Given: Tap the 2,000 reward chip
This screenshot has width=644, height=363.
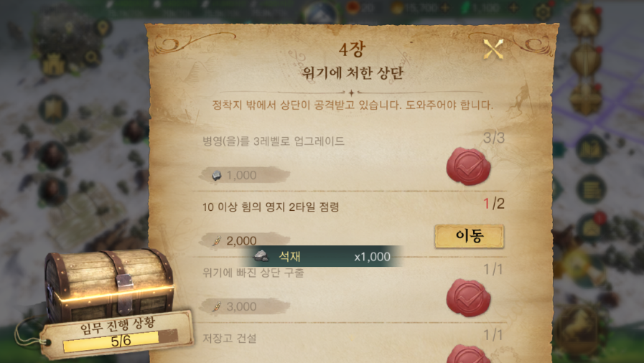Looking at the screenshot, I should click(x=245, y=240).
